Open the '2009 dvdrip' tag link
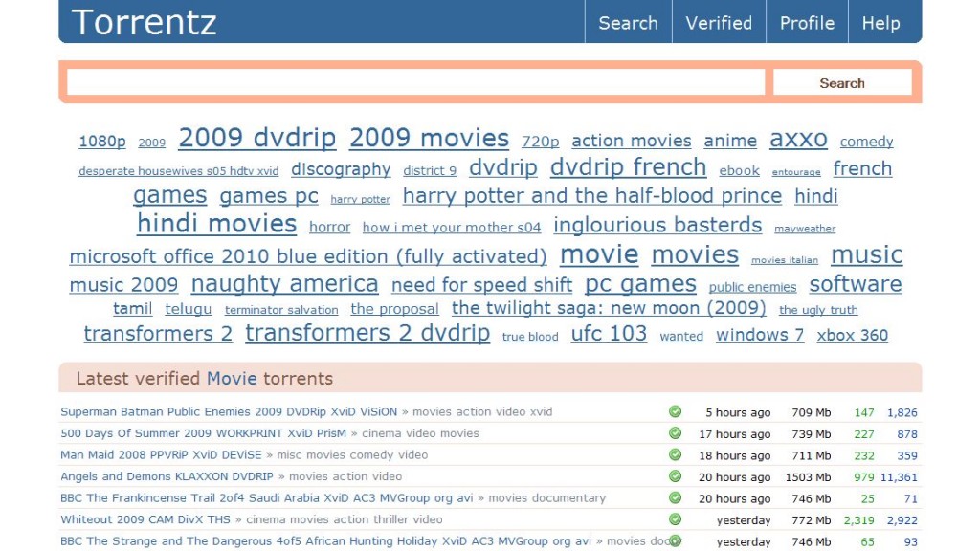 click(256, 138)
